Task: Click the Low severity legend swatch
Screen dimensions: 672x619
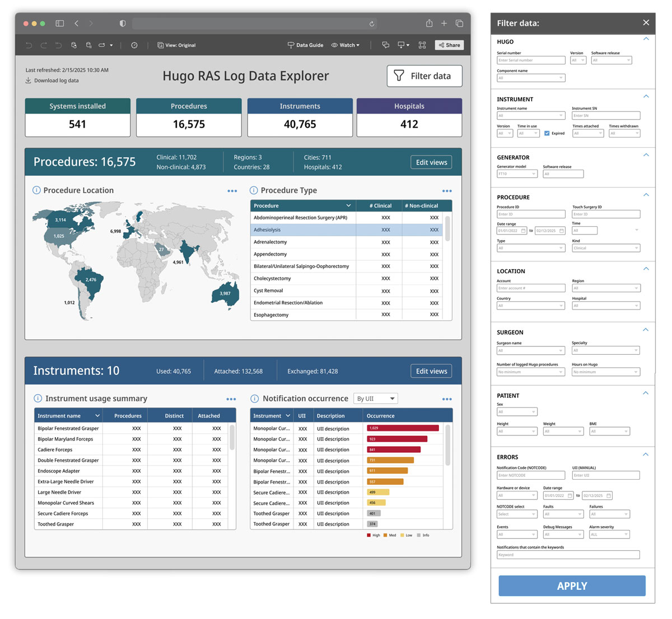Action: pyautogui.click(x=402, y=535)
